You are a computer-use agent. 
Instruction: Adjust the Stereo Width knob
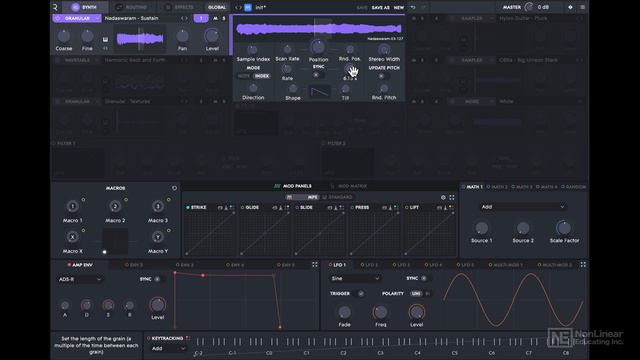(x=384, y=50)
